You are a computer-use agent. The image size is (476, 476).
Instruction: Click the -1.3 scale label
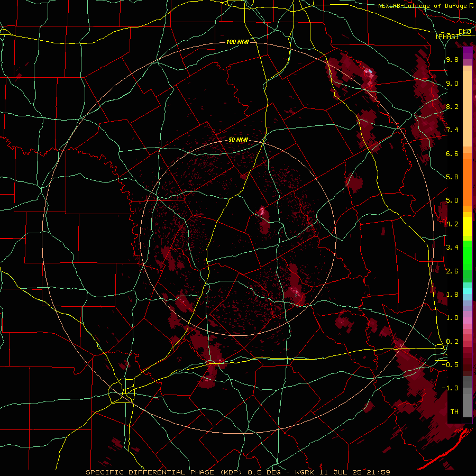click(450, 388)
